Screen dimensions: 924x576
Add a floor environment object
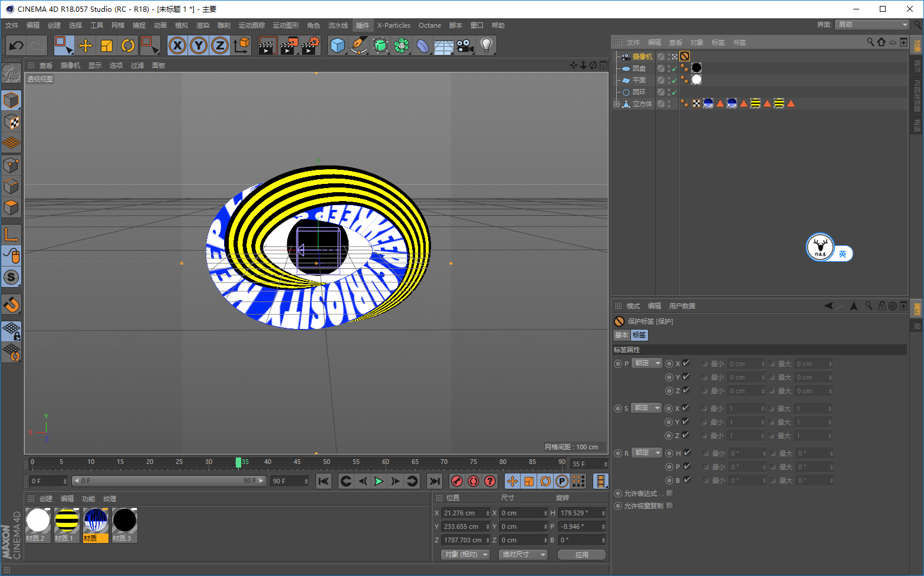pos(443,45)
